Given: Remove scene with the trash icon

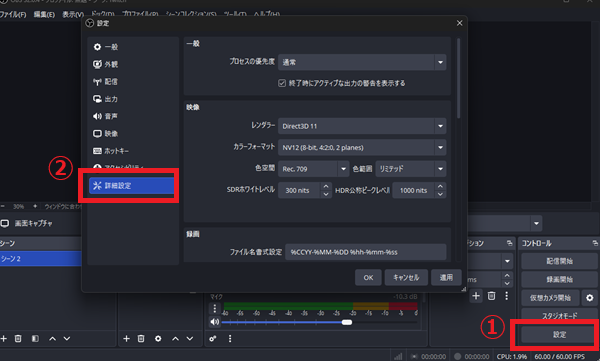Looking at the screenshot, I should click(18, 339).
